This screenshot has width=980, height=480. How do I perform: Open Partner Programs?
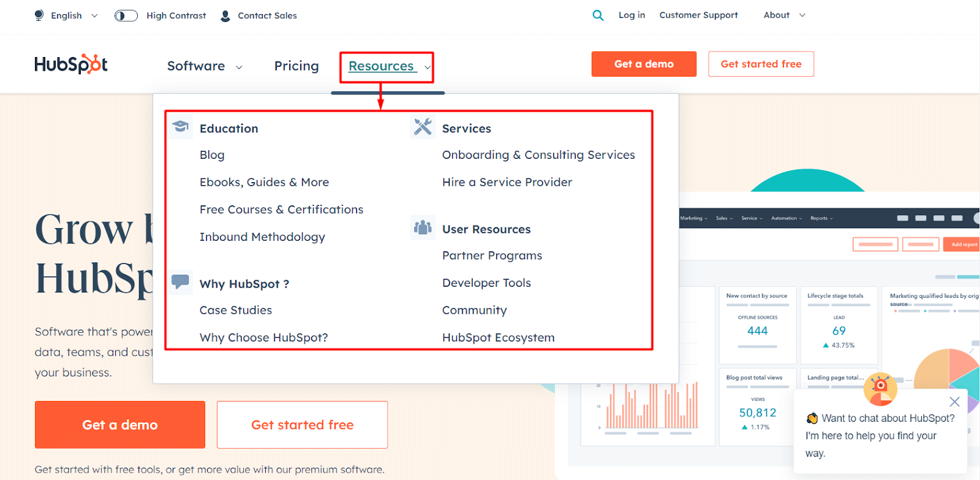click(492, 256)
